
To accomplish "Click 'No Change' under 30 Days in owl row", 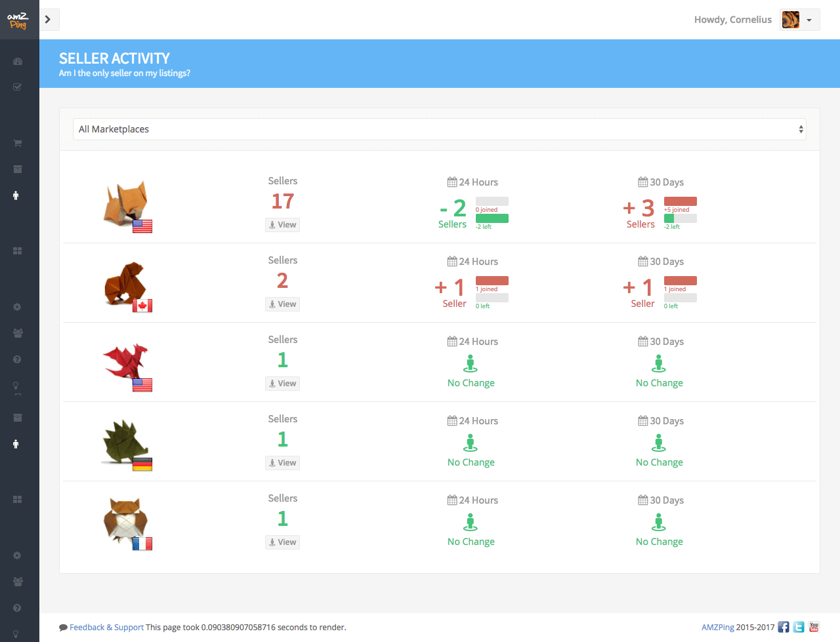I will point(660,542).
